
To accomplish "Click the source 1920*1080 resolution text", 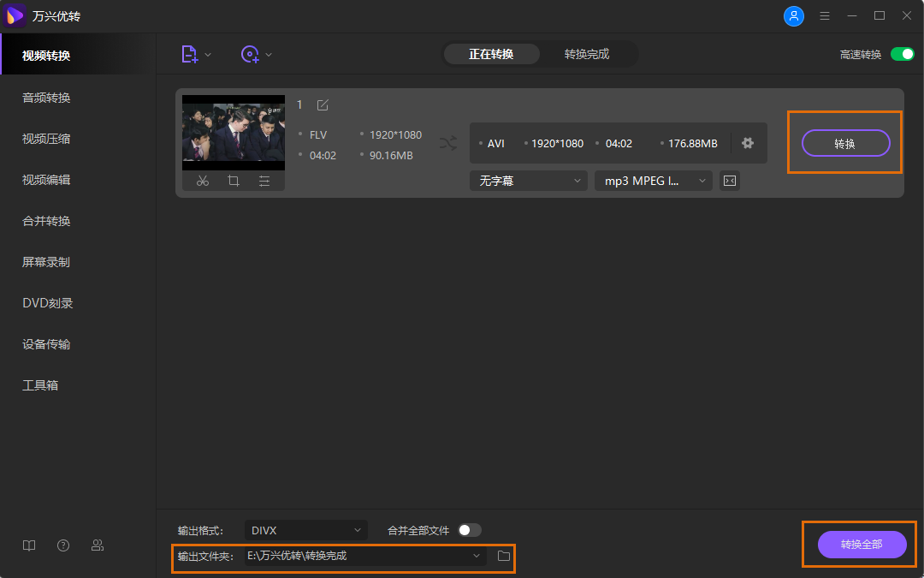I will [x=395, y=135].
